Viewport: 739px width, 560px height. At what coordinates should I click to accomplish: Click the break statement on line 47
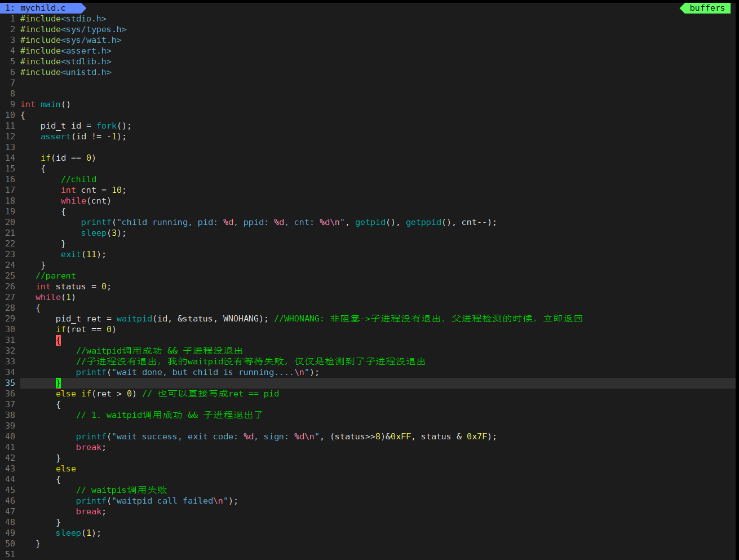click(91, 512)
